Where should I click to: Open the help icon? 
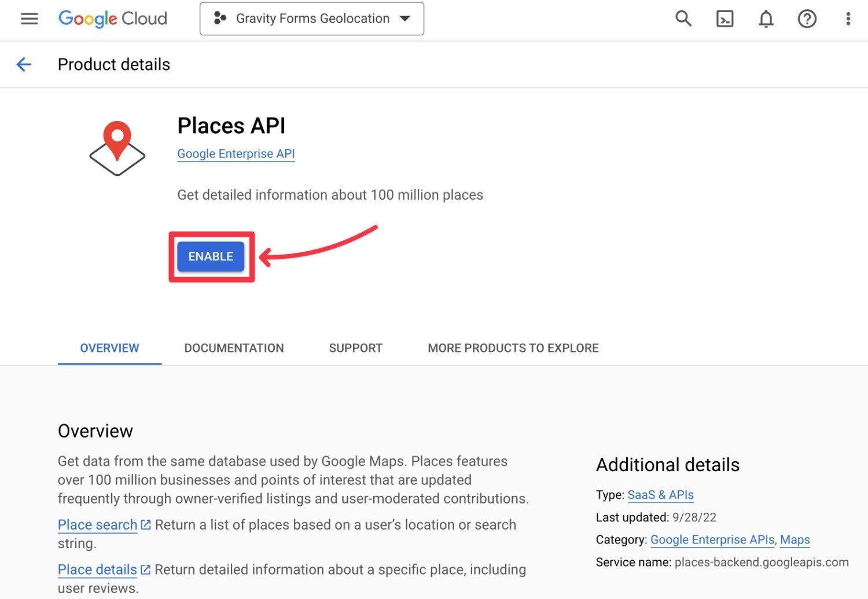click(807, 19)
